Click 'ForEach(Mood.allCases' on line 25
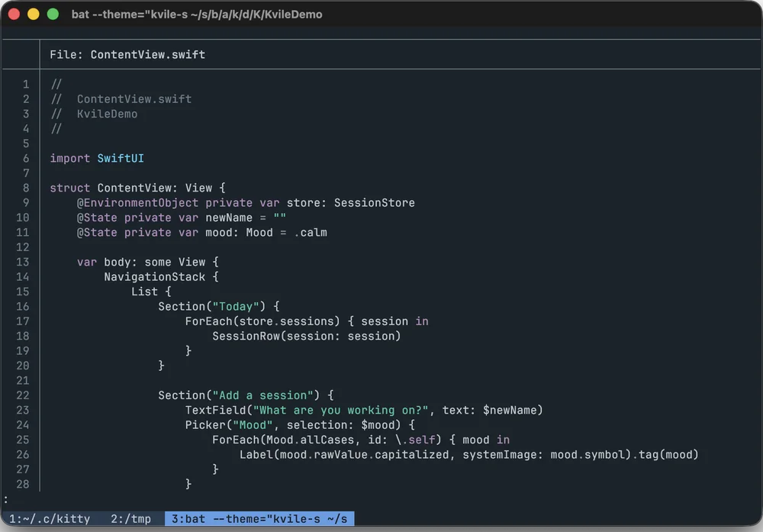763x532 pixels. (x=283, y=440)
